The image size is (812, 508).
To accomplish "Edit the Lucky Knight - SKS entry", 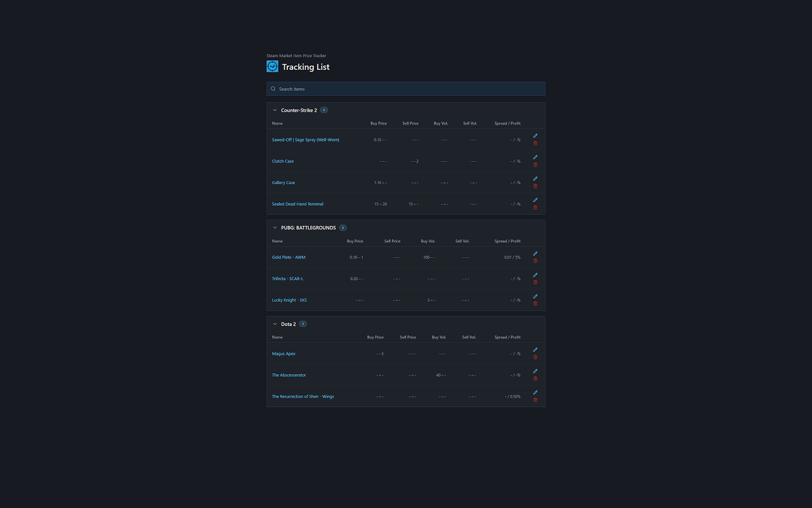I will (535, 297).
